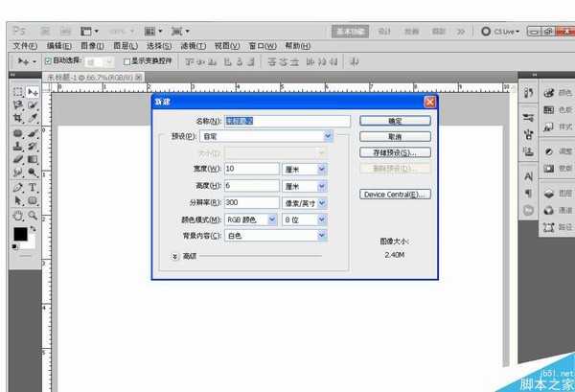Image resolution: width=575 pixels, height=392 pixels.
Task: Select the Type (T) tool
Action: pos(32,187)
